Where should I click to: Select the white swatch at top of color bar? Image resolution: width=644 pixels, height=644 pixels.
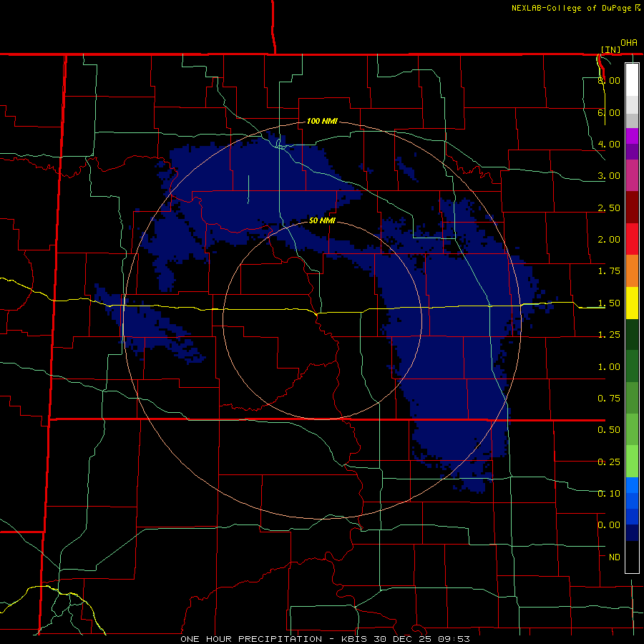tap(632, 80)
